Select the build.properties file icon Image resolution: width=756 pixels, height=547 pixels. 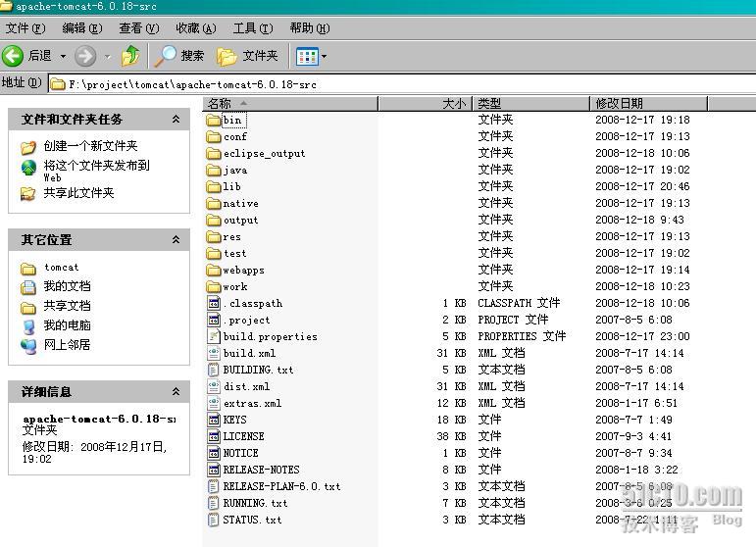214,336
